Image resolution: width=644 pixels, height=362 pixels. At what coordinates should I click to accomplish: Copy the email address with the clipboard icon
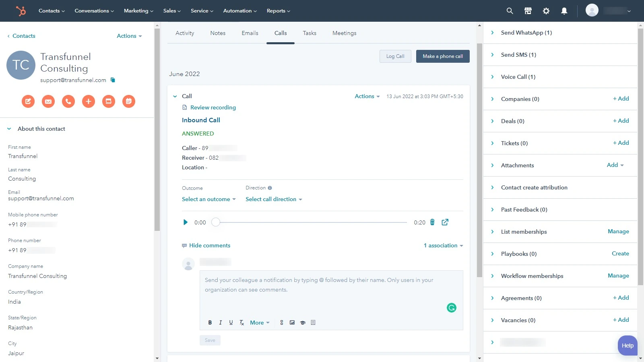click(113, 80)
